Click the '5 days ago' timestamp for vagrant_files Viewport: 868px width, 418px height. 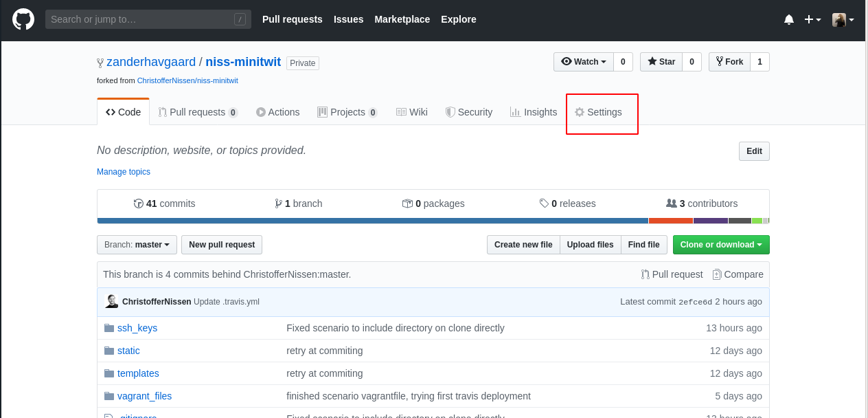click(739, 396)
